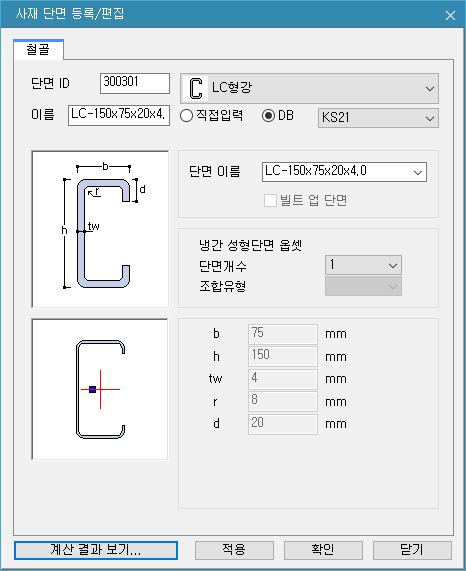
Task: Open the LC형강 section type dropdown
Action: click(x=309, y=88)
